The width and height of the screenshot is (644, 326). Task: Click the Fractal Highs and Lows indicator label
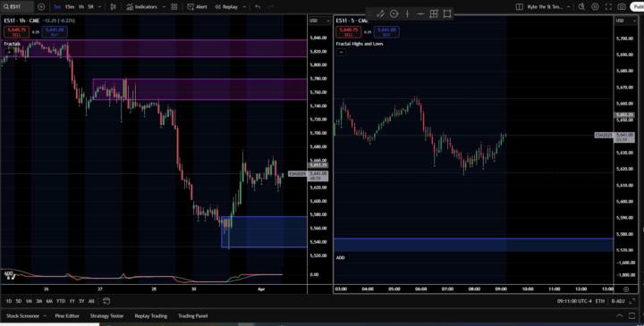tap(360, 44)
